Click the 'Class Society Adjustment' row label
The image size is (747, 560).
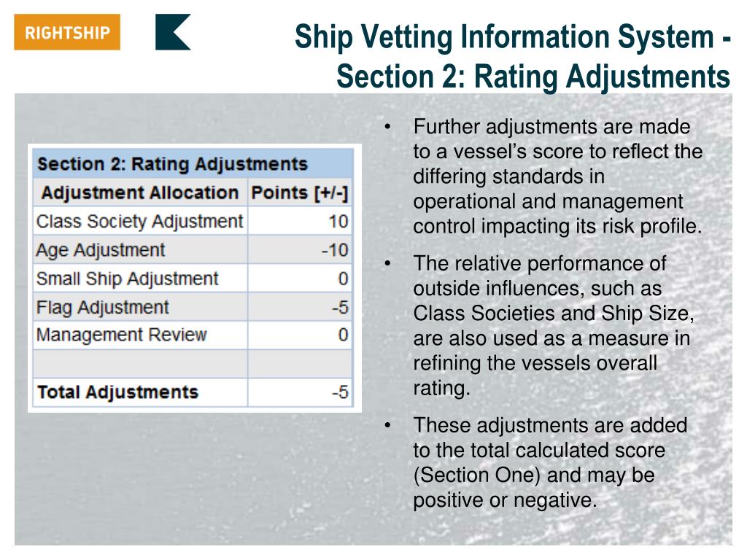(139, 222)
